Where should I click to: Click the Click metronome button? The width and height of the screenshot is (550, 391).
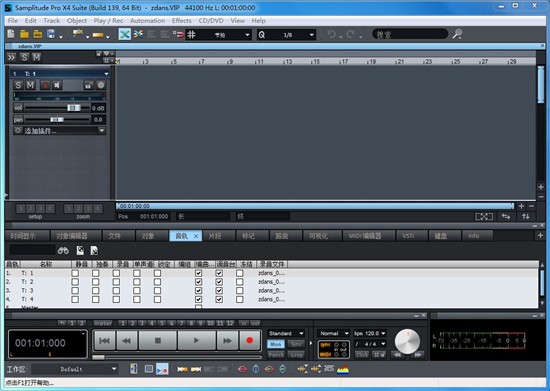click(361, 355)
